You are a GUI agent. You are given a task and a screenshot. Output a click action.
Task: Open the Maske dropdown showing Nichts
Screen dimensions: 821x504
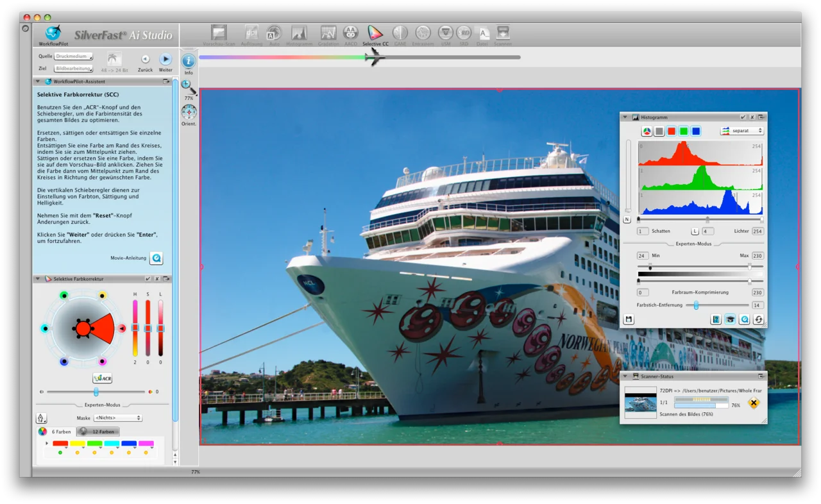click(x=117, y=417)
